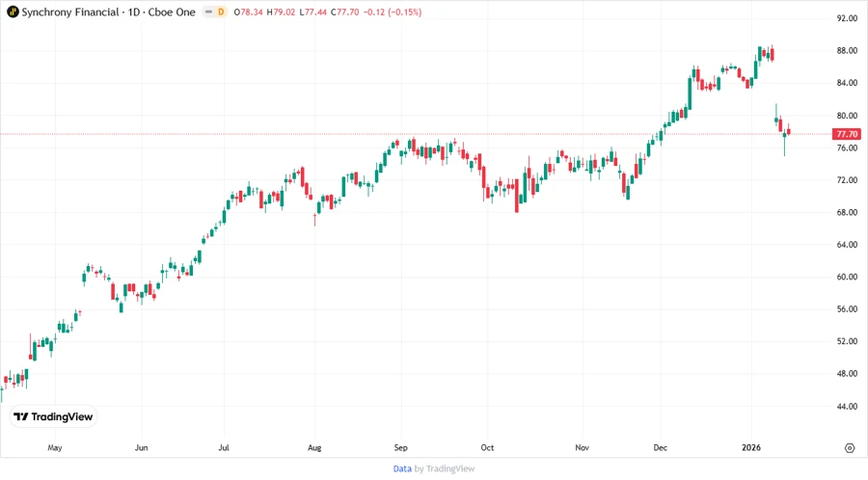Click the Jun label on time axis

coord(141,447)
